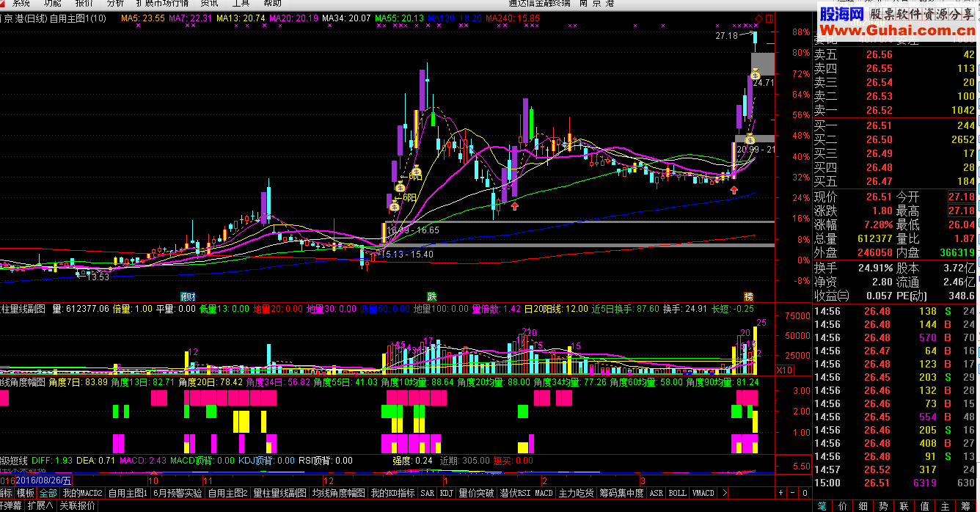Open the 扩展市场行情 menu
The height and width of the screenshot is (512, 980).
[162, 3]
